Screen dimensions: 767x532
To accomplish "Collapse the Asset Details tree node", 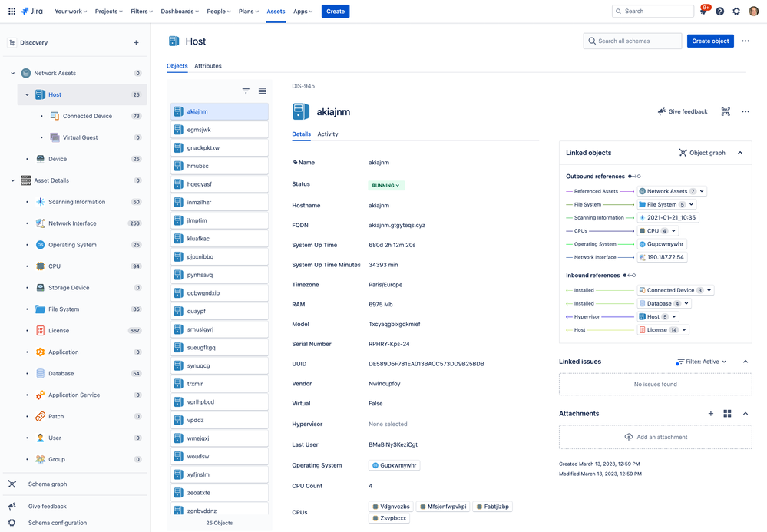I will click(13, 180).
